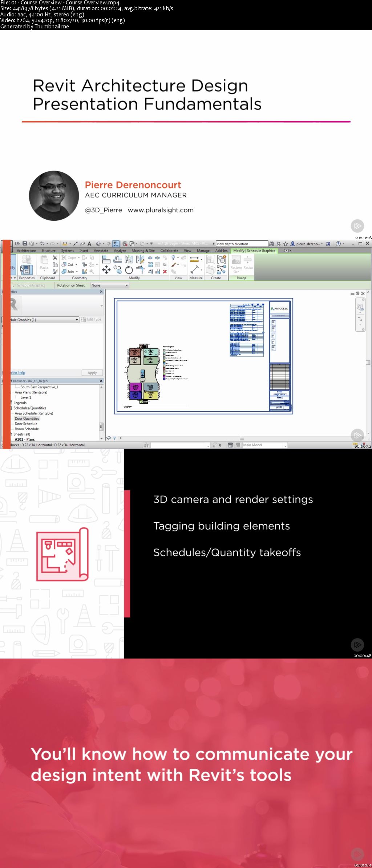Select the Array tool grid icon
372x868 pixels.
(150, 265)
